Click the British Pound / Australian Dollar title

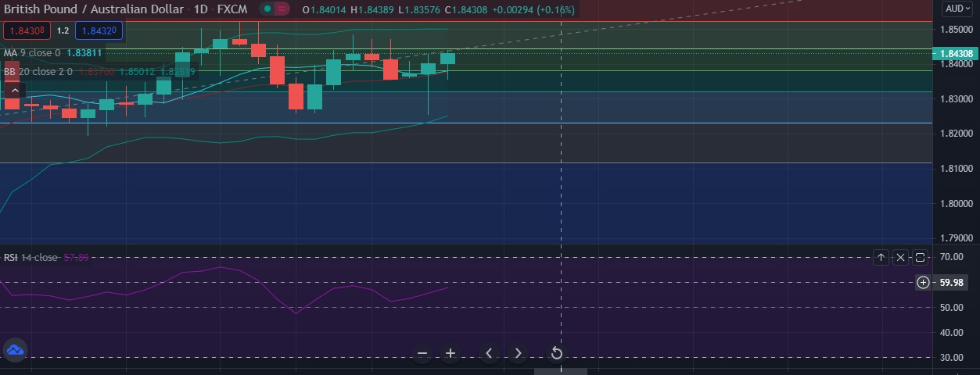pos(94,9)
